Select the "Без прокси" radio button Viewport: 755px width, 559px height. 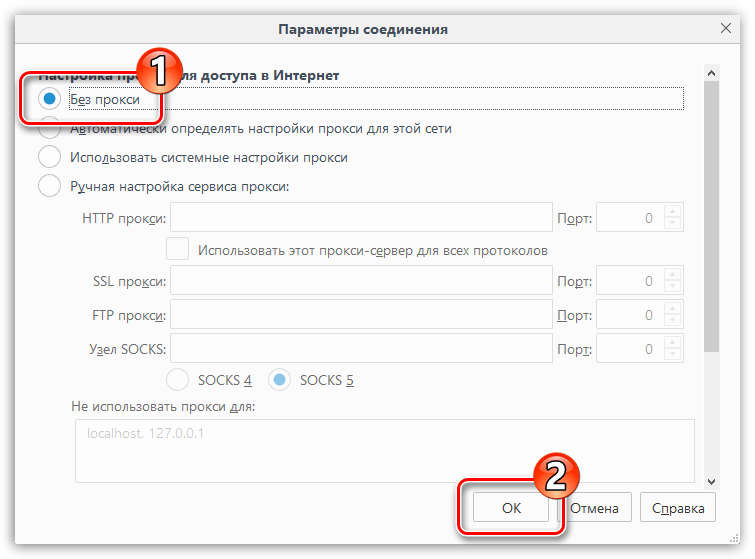click(49, 99)
